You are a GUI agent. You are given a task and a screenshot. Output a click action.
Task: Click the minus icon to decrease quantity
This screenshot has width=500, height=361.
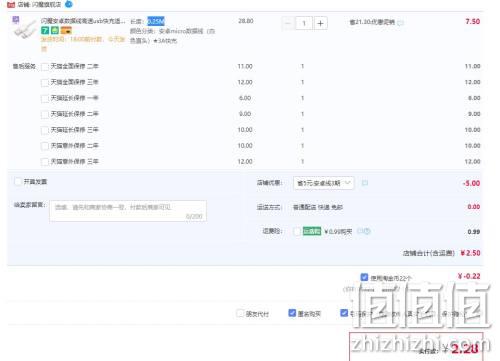pos(288,23)
